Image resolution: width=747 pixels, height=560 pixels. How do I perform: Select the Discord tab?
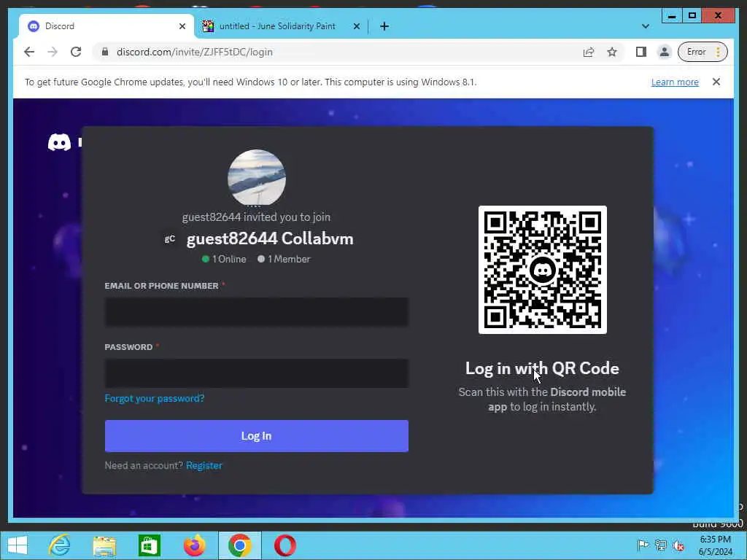[x=105, y=26]
